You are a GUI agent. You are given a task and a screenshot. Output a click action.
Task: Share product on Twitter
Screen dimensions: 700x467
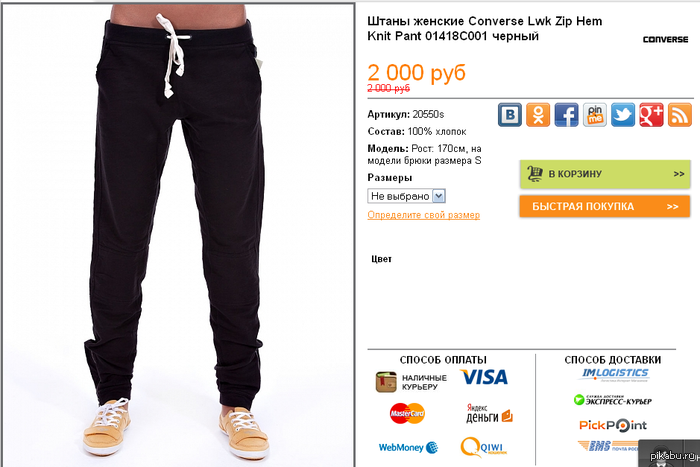click(x=623, y=115)
